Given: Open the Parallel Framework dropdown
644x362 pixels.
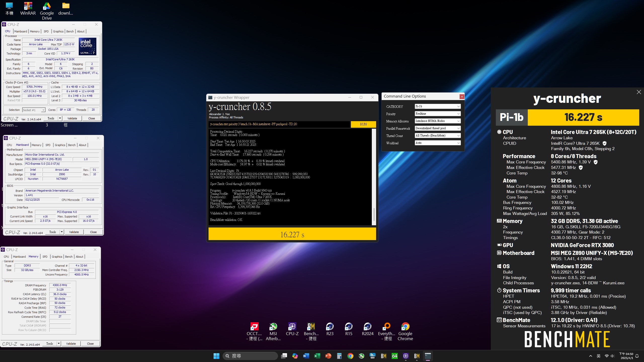Looking at the screenshot, I should [x=437, y=128].
